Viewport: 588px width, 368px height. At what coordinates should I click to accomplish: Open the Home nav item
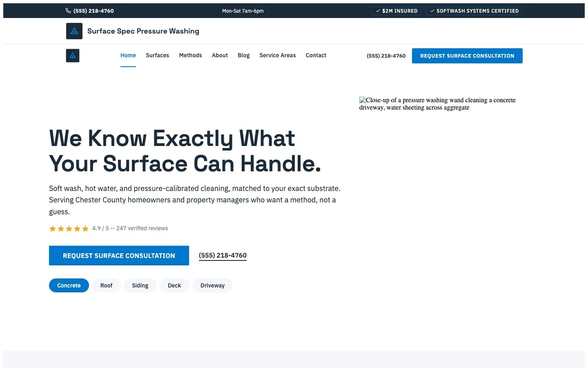(x=128, y=55)
